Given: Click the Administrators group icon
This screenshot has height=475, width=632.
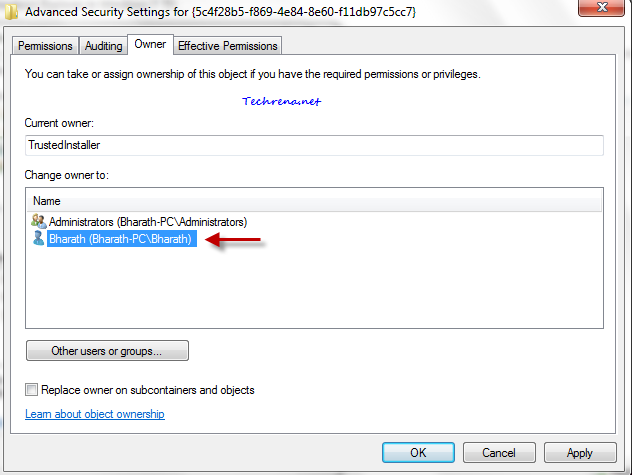Looking at the screenshot, I should [x=39, y=221].
